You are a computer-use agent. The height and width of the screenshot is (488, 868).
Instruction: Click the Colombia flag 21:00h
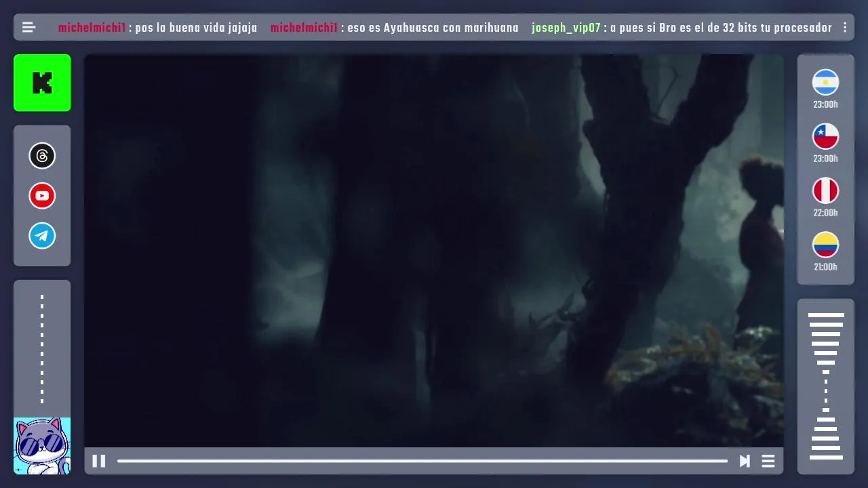coord(825,245)
